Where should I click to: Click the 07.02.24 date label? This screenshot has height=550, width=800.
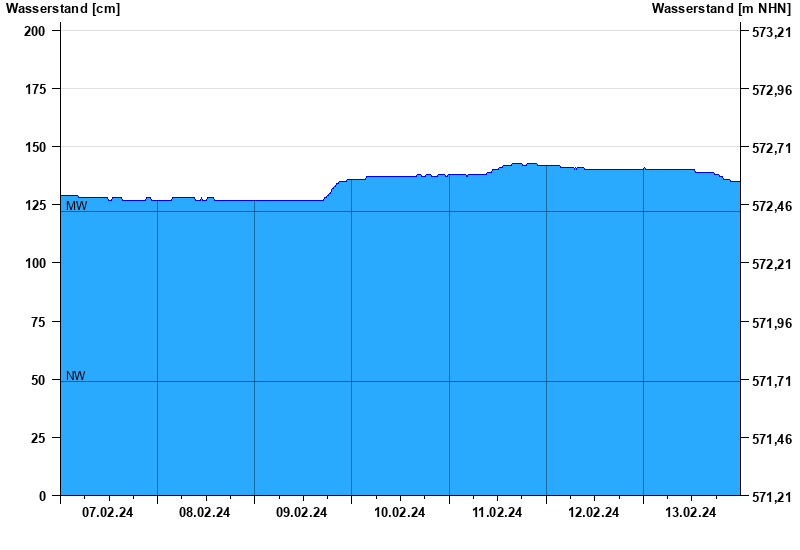107,513
